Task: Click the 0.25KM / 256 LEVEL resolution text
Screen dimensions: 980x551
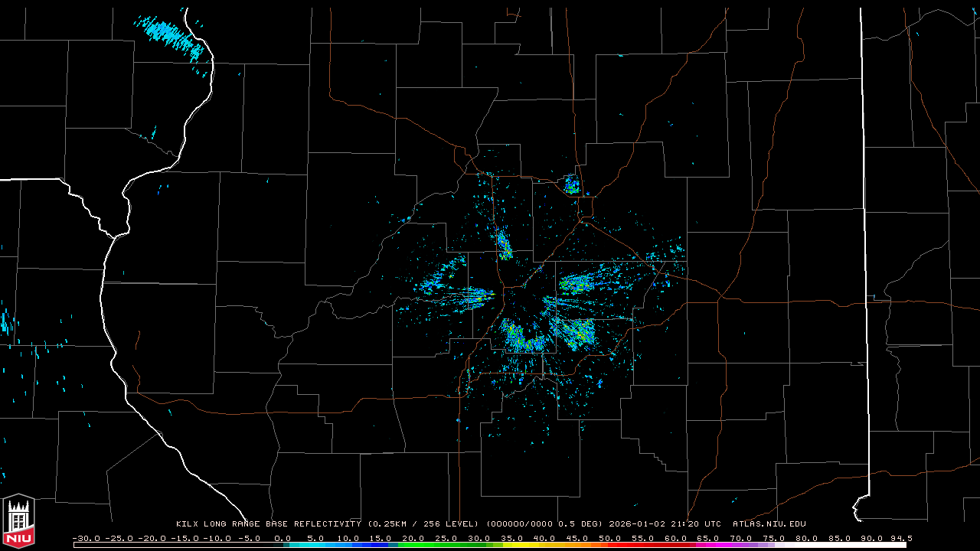Action: 423,524
